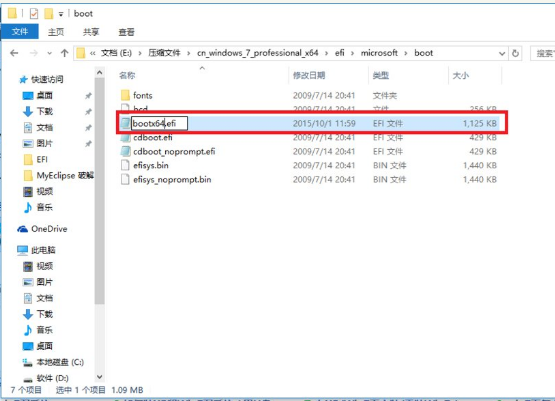
Task: Open 软件 (D:) drive
Action: pos(52,378)
